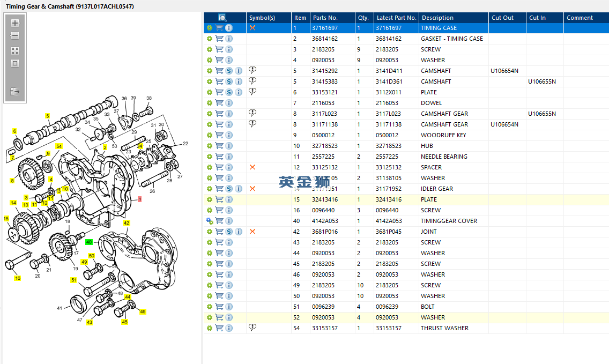Zoom in on the parts diagram

pos(15,23)
